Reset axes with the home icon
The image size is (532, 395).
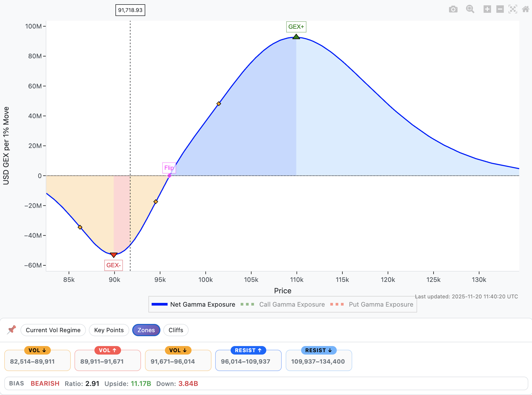525,9
